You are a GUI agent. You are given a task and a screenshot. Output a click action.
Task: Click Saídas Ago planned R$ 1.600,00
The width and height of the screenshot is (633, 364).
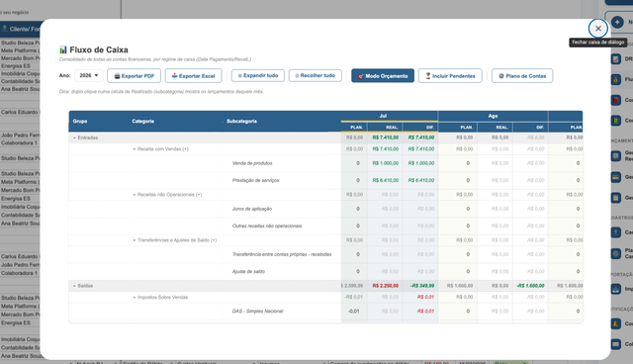coord(460,286)
